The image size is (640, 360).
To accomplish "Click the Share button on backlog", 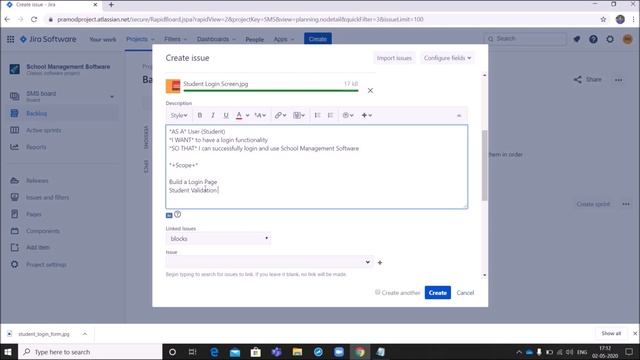I will coord(587,80).
